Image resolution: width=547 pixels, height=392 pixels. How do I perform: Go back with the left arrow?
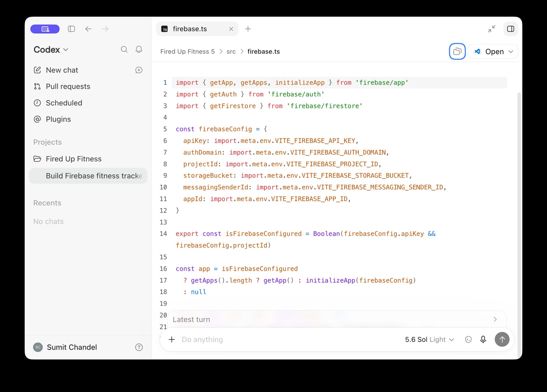click(x=88, y=29)
